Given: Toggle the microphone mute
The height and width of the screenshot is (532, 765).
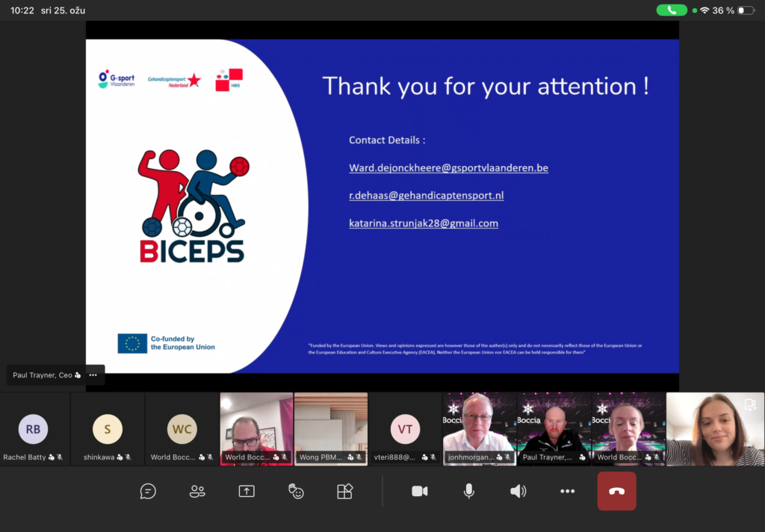Looking at the screenshot, I should [x=469, y=491].
